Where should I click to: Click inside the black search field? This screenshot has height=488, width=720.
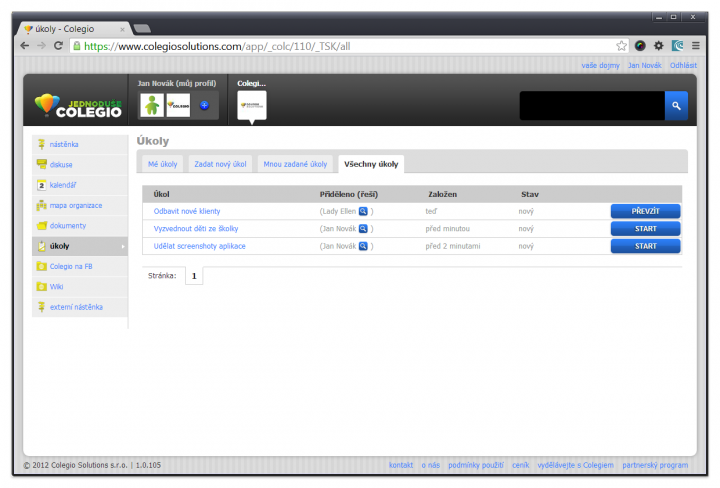point(590,105)
